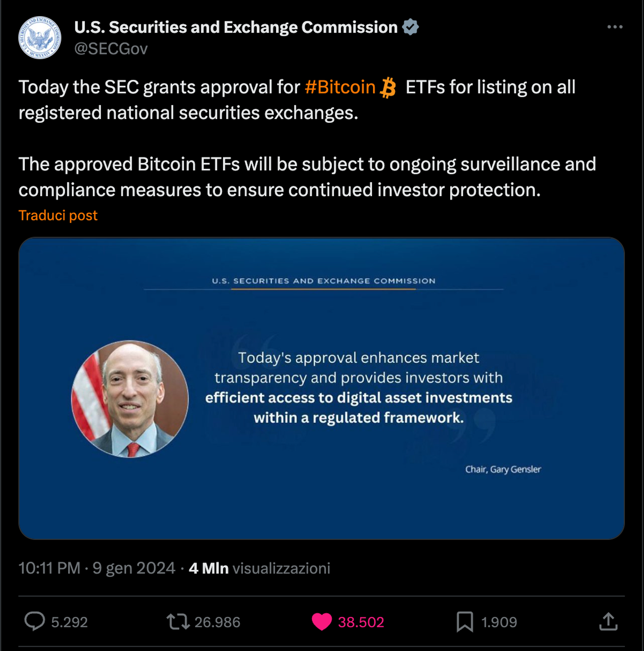
Task: Open the SEC profile avatar
Action: click(x=40, y=37)
